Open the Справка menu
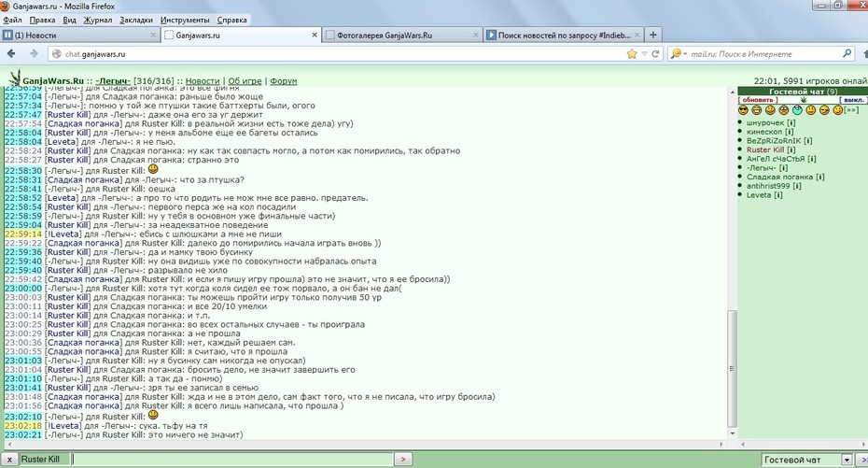This screenshot has height=468, width=868. coord(231,20)
